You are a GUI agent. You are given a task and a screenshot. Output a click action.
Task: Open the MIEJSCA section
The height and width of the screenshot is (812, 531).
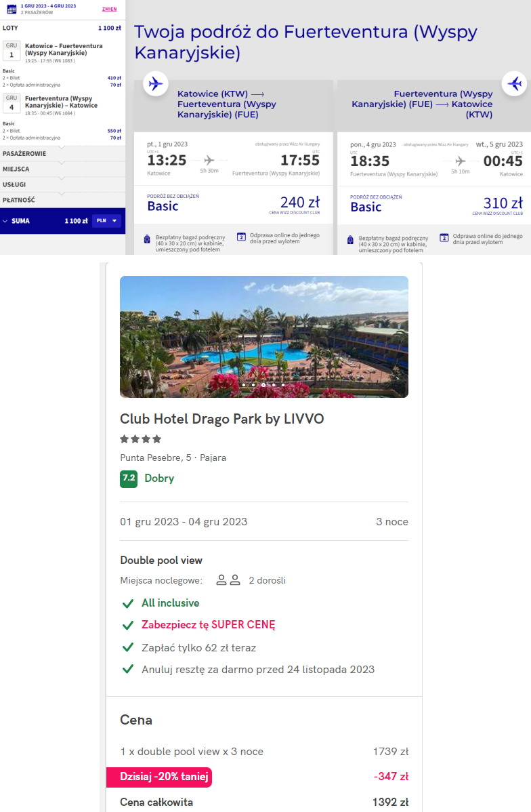coord(62,169)
